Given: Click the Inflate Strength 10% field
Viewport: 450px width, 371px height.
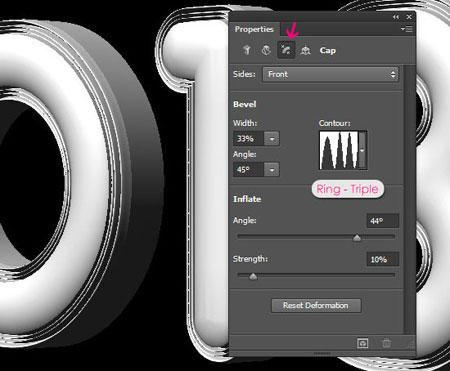Looking at the screenshot, I should (383, 259).
